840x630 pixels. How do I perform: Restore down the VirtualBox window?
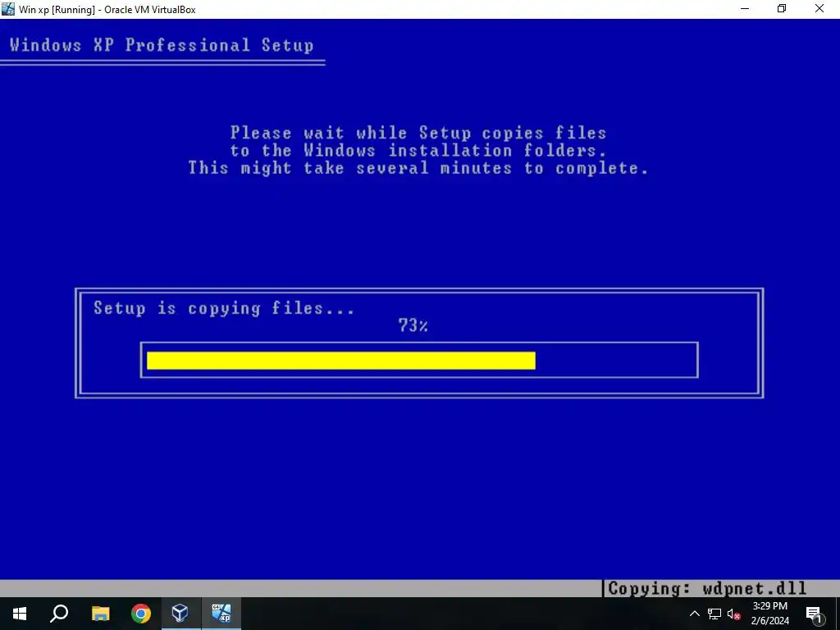[782, 8]
